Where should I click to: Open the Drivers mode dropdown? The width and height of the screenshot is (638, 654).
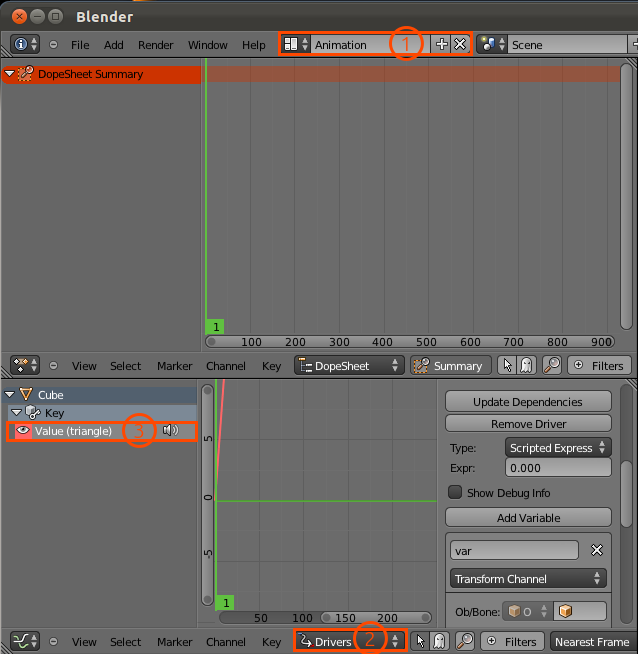(x=350, y=641)
